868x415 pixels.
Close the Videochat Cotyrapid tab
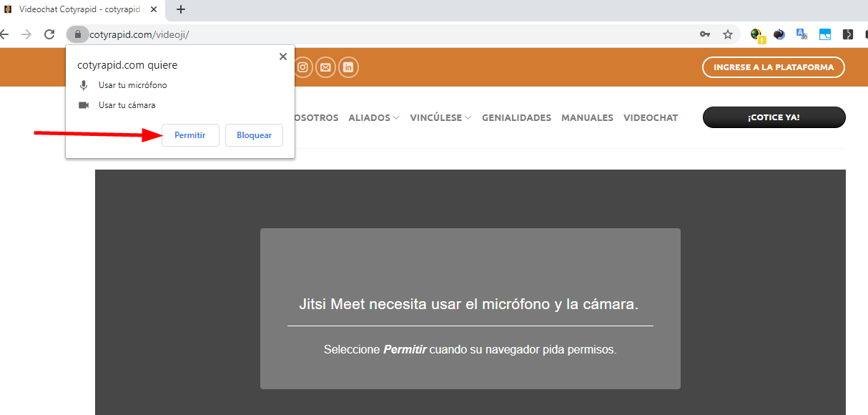154,9
